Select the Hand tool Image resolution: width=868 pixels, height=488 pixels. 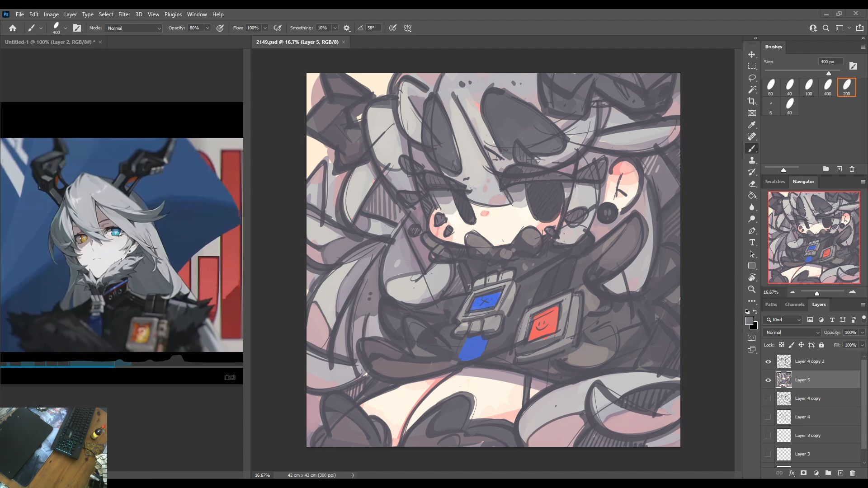click(x=752, y=277)
